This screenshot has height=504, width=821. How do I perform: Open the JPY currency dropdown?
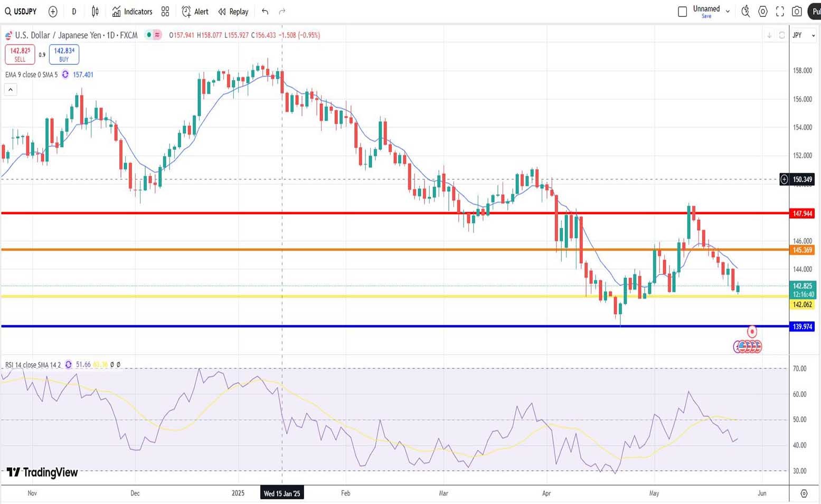coord(803,35)
